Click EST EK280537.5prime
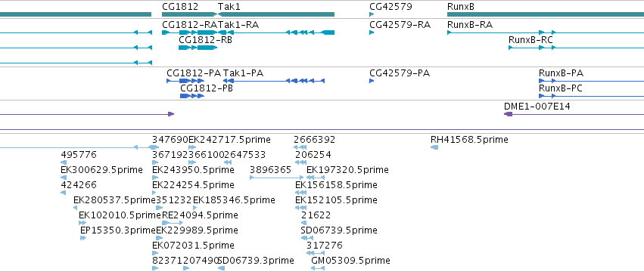The height and width of the screenshot is (272, 644). coord(114,200)
